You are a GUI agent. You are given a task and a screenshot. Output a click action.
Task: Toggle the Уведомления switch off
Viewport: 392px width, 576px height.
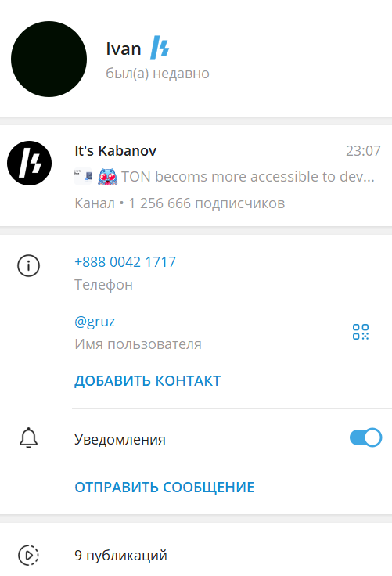point(365,437)
